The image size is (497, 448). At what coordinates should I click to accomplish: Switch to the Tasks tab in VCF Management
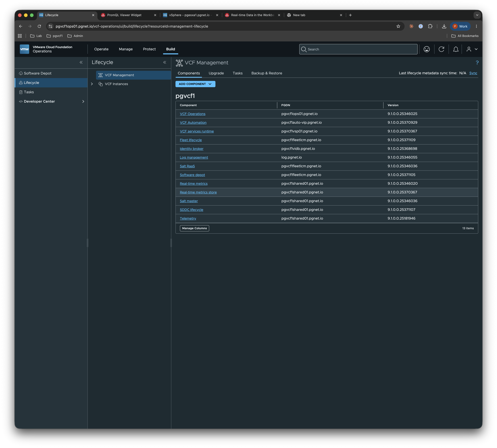(x=238, y=73)
